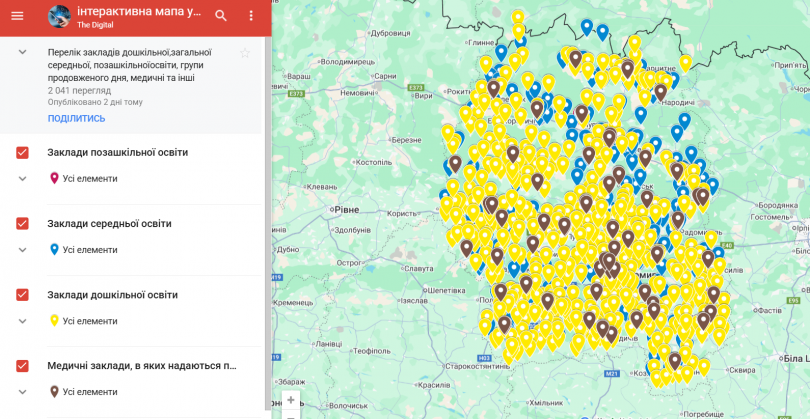
Task: Collapse the map description with the chevron
Action: [x=22, y=52]
